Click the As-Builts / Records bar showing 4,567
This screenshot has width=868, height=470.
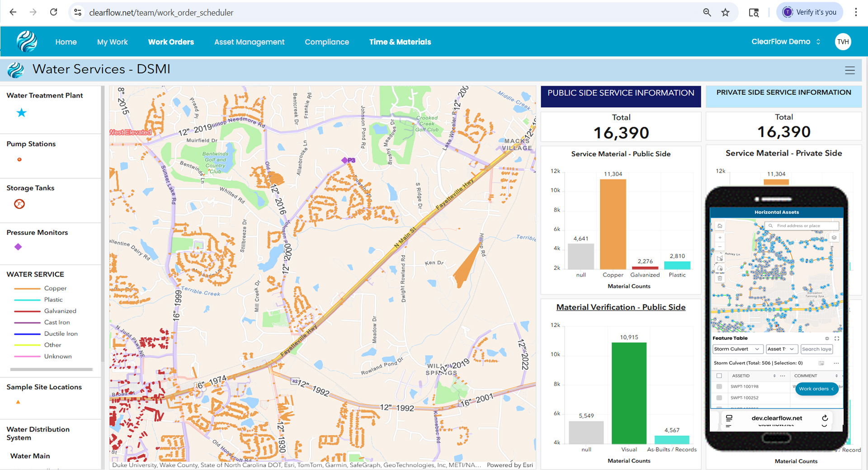click(x=672, y=440)
